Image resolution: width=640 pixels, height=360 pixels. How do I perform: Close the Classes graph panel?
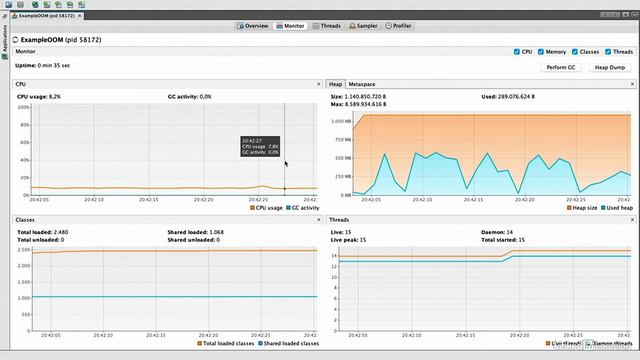click(319, 220)
